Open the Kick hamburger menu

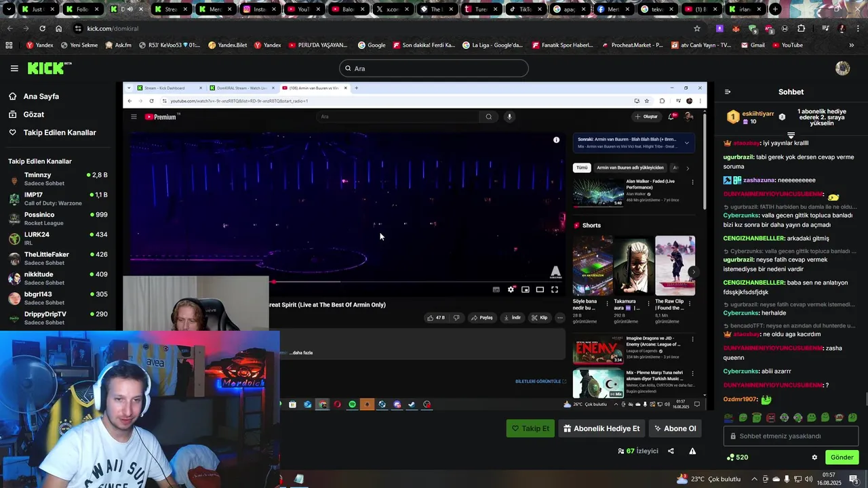[x=14, y=68]
